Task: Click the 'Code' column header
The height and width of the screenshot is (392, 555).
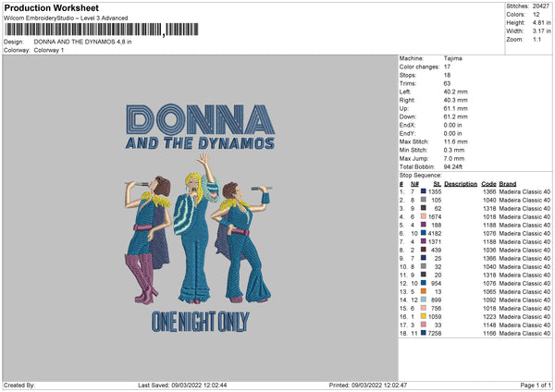Action: 488,184
